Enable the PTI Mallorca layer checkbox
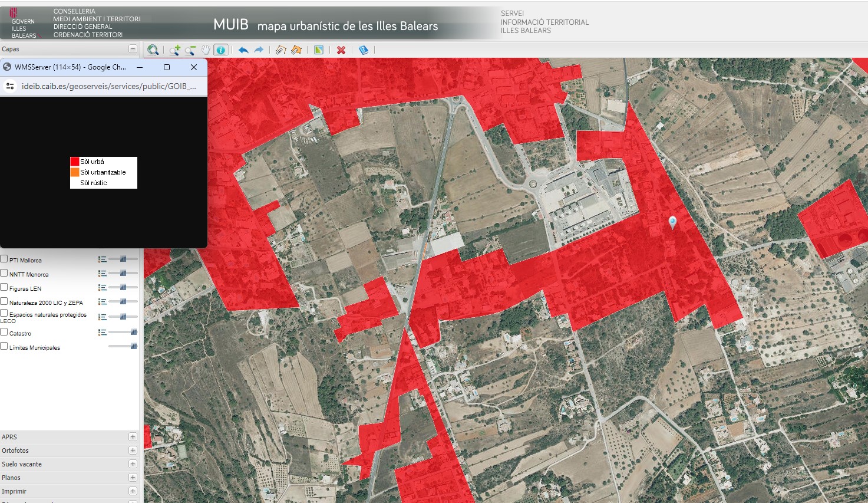 tap(4, 259)
